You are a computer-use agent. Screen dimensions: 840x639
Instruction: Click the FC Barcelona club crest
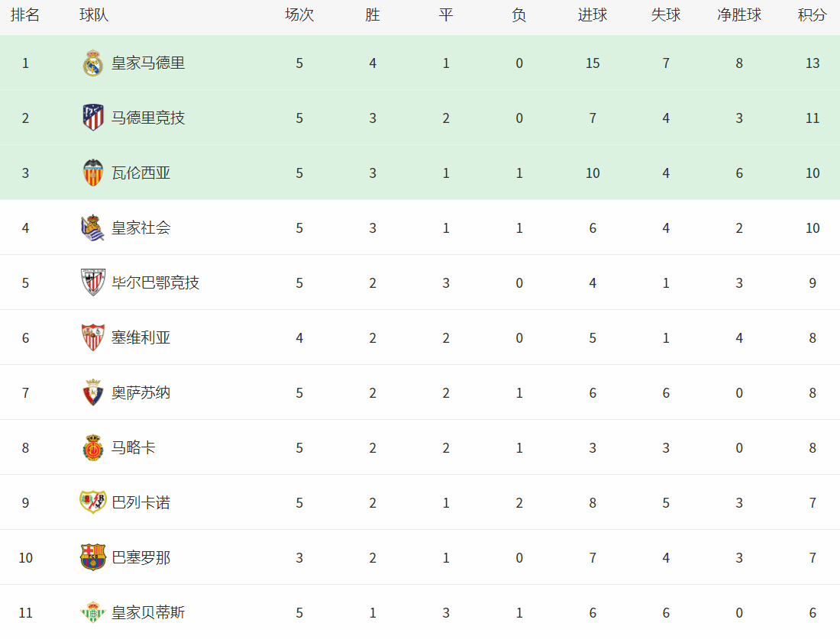tap(92, 557)
